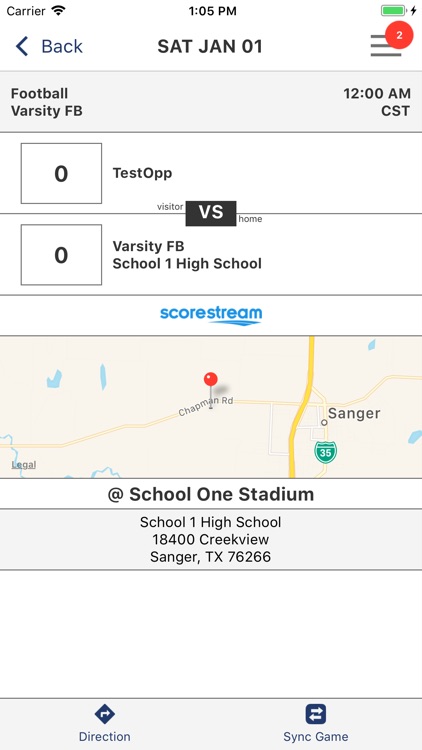Select the @ School One Stadium heading
The height and width of the screenshot is (750, 422).
click(x=211, y=494)
